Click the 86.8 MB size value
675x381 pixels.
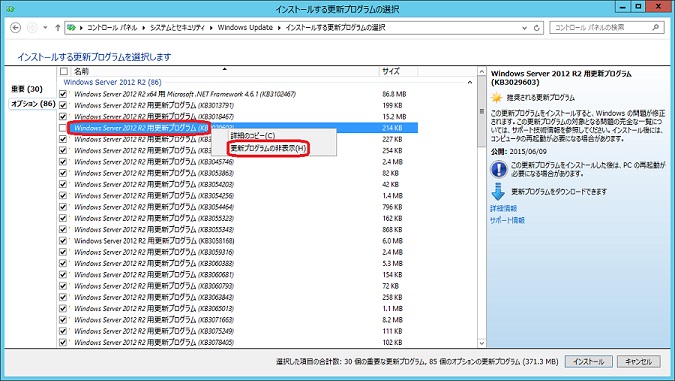point(394,94)
